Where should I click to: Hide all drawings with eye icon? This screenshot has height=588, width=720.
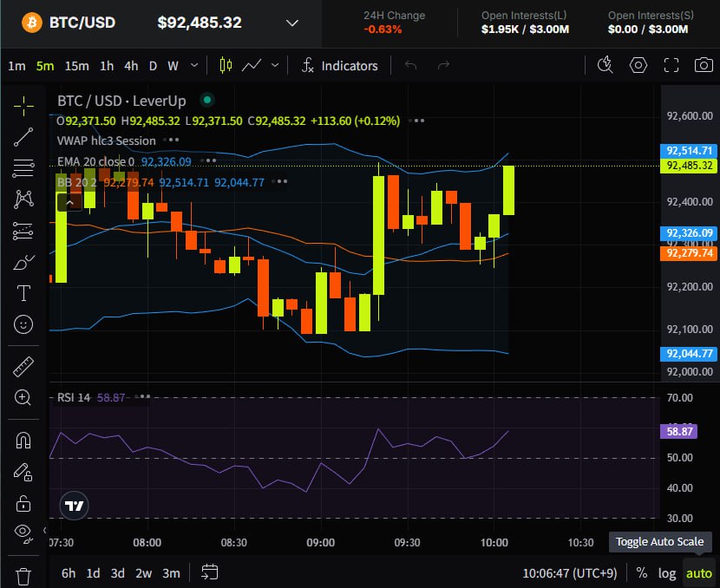coord(23,532)
